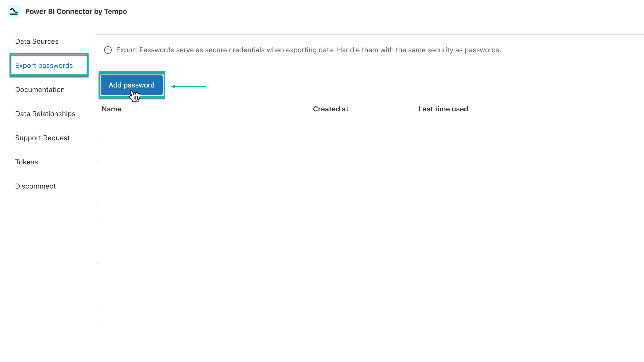
Task: Click the Export passwords highlighted link
Action: click(x=44, y=65)
